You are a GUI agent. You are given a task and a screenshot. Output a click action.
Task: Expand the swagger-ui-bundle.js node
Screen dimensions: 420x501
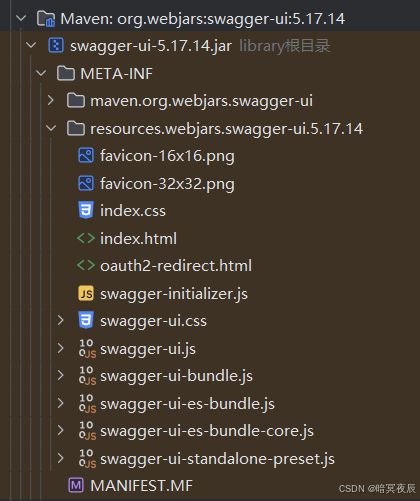[61, 375]
